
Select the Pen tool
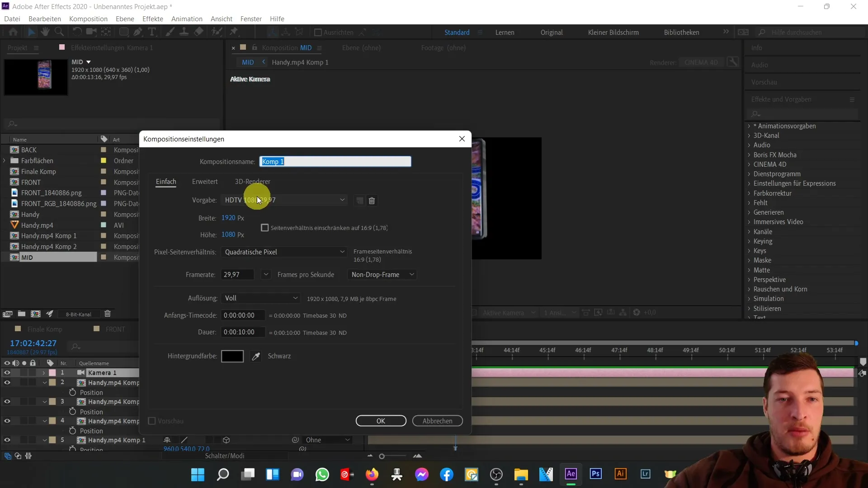(138, 32)
